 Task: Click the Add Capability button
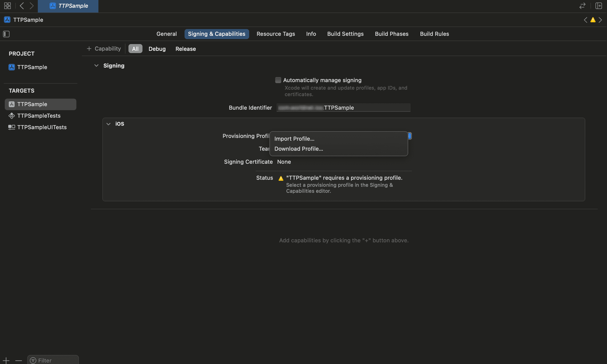point(104,49)
